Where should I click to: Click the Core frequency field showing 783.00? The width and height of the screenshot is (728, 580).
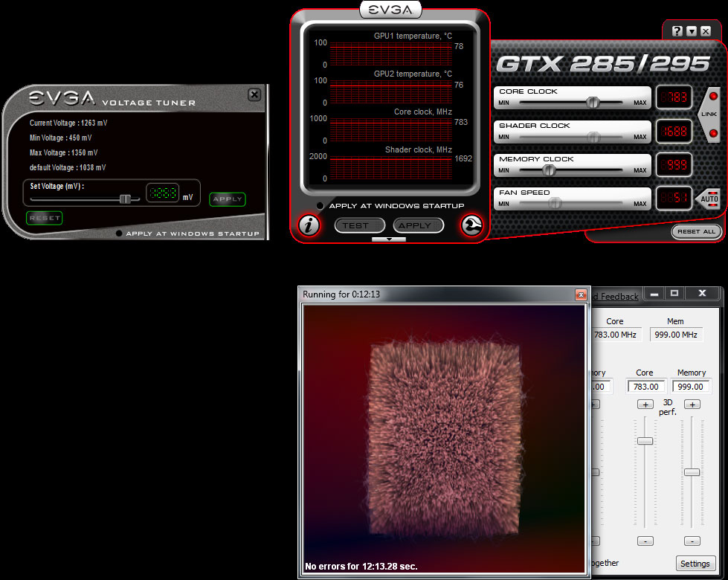tap(645, 386)
